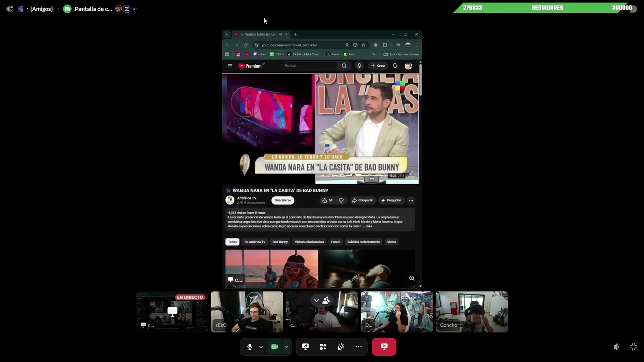
Task: Like the video with thumbs up
Action: (327, 200)
